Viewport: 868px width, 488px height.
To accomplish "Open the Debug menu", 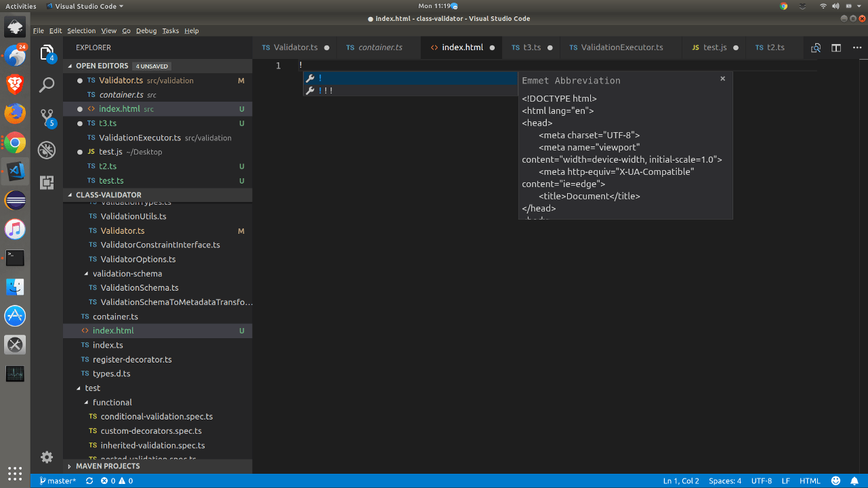I will click(x=146, y=30).
